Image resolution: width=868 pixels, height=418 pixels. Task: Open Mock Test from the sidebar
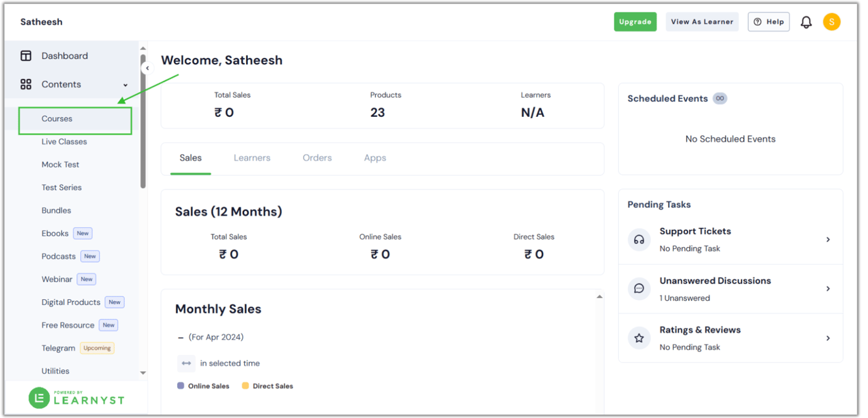[61, 164]
